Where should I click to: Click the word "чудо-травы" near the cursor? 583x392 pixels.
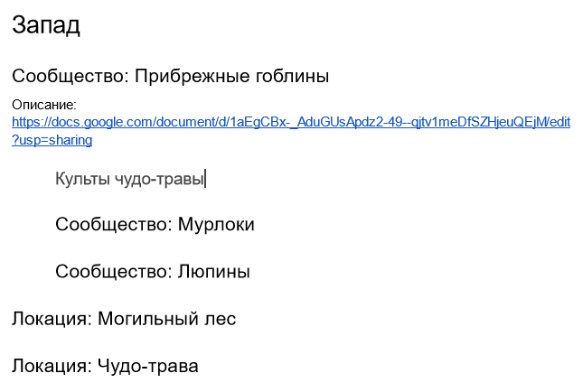coord(159,179)
